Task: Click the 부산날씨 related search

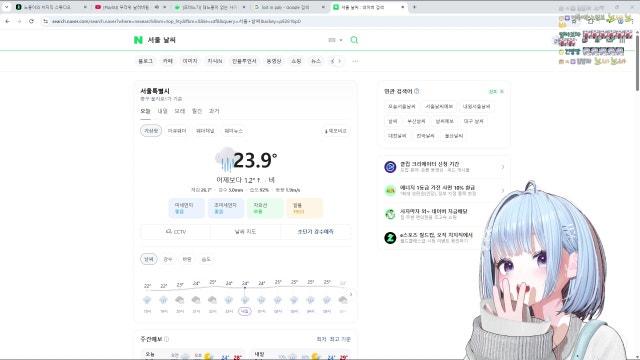Action: tap(416, 121)
